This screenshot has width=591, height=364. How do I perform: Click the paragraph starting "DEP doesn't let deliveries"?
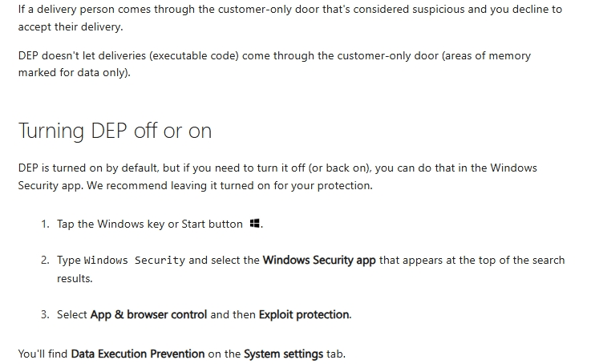274,64
